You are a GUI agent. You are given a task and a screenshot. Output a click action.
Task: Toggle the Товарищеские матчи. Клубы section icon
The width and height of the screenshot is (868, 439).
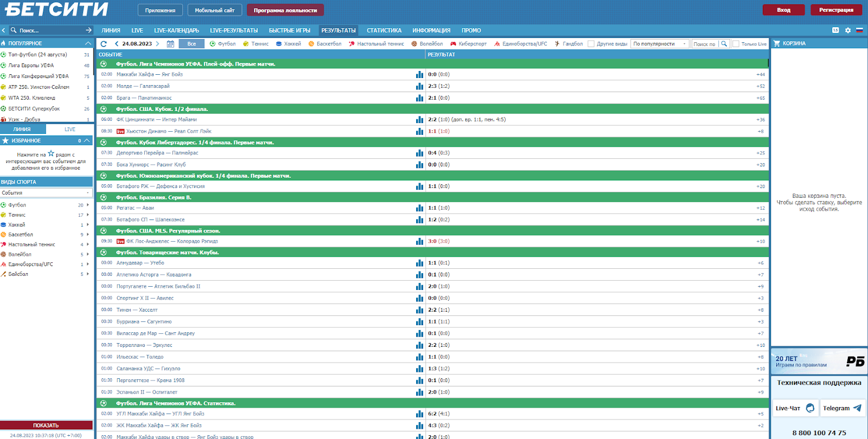coord(104,253)
